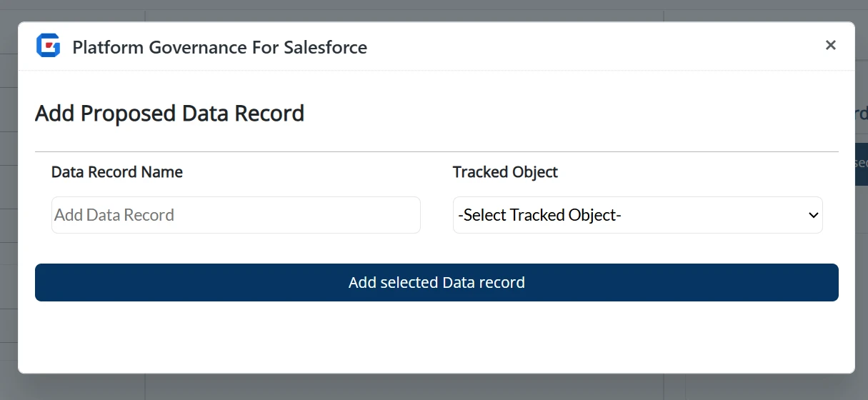Click the Platform Governance logo icon
Viewport: 868px width, 400px height.
[x=49, y=46]
